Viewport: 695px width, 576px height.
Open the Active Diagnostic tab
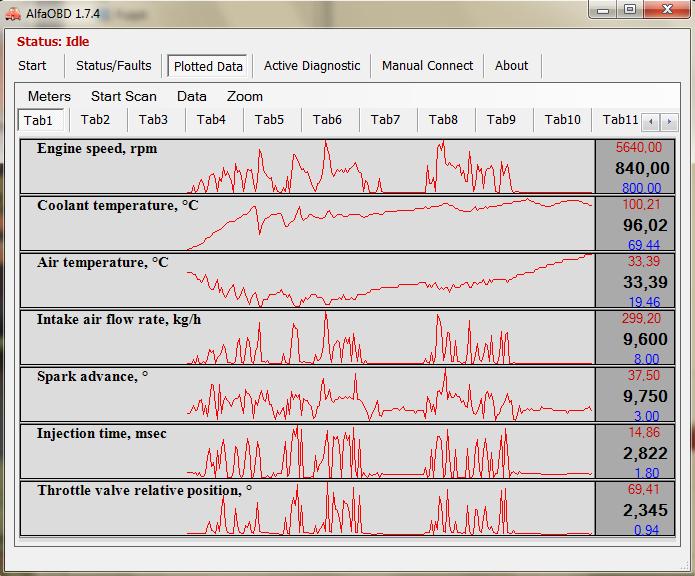pyautogui.click(x=312, y=66)
